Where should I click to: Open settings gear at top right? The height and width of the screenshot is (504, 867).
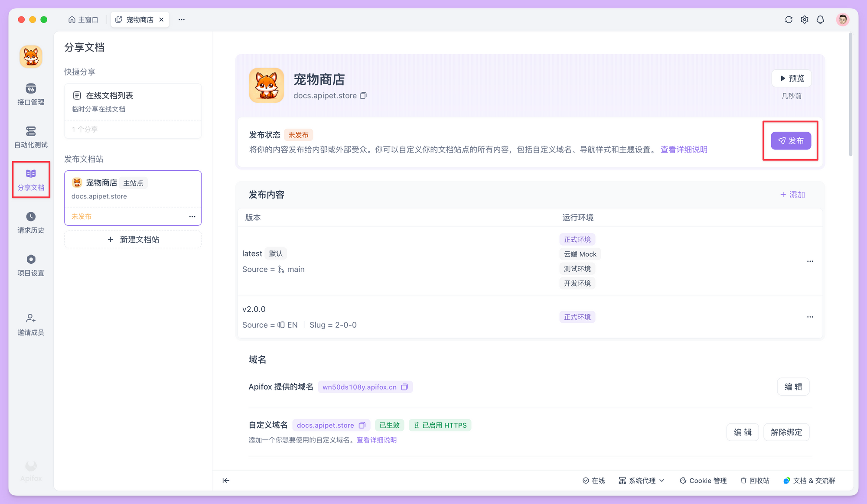pos(805,20)
